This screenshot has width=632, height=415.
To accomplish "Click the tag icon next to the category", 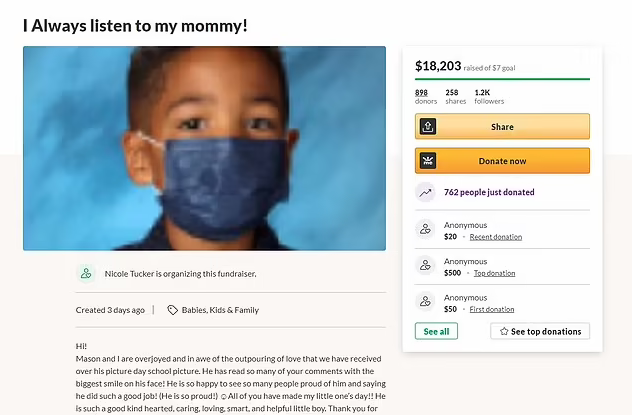I will pyautogui.click(x=172, y=310).
